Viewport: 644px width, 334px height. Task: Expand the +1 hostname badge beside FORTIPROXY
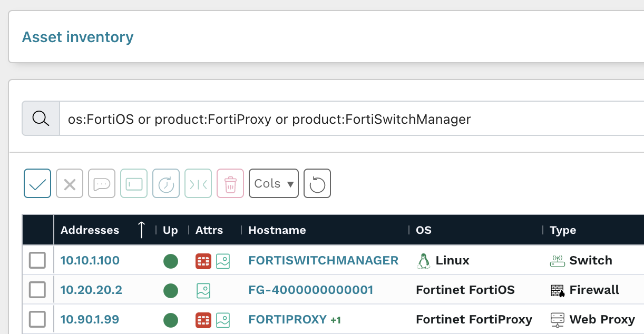tap(335, 319)
